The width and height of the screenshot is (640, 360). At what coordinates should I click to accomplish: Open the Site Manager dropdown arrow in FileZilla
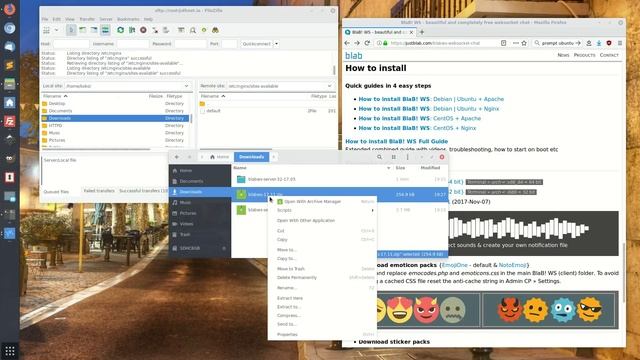tap(56, 30)
